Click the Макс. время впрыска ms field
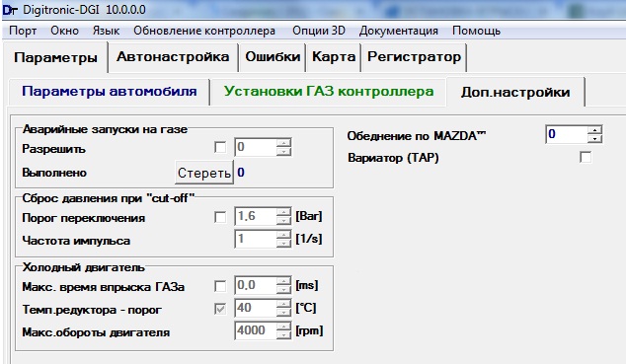Screen dimensions: 626x364 (x=256, y=285)
